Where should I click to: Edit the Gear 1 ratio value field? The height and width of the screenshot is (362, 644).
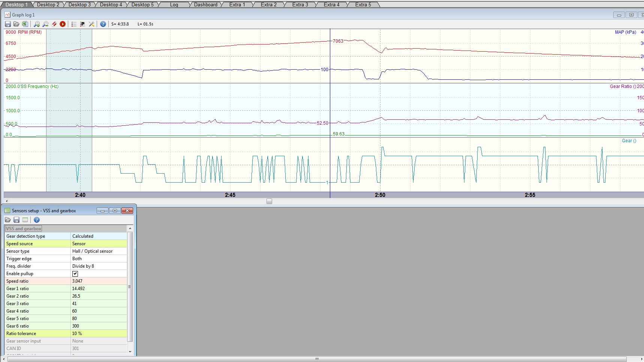99,289
